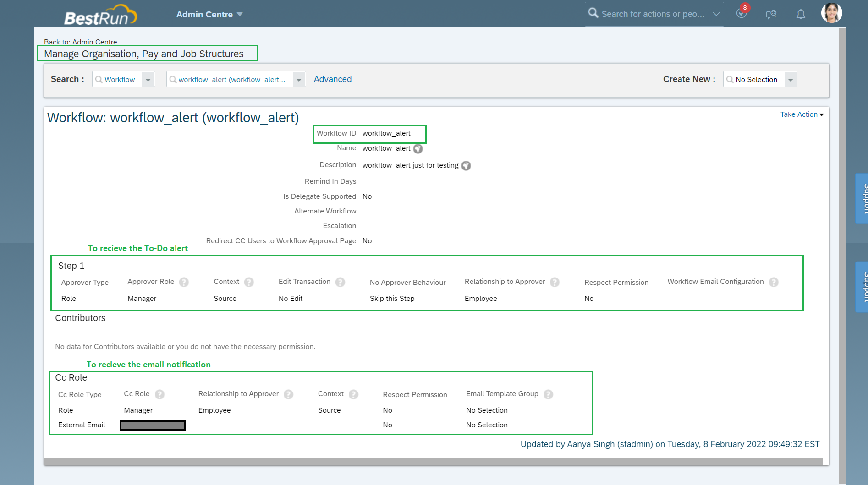
Task: Open the user profile avatar
Action: coord(831,13)
